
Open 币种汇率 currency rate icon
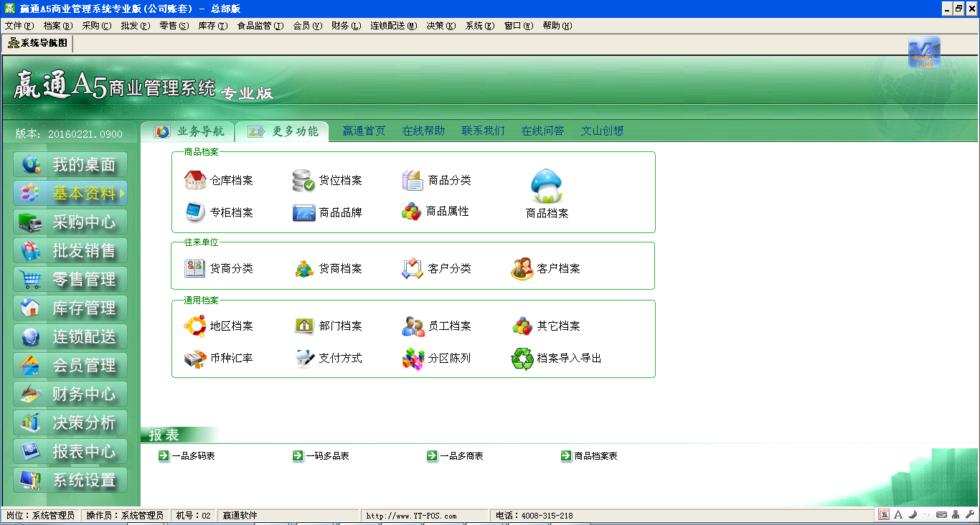click(x=196, y=358)
